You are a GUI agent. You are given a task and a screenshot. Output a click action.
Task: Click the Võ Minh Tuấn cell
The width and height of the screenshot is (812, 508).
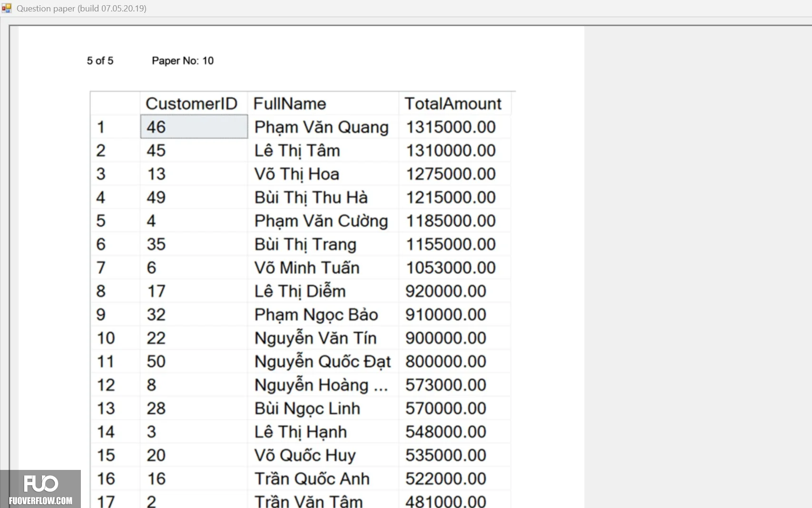[x=323, y=268]
